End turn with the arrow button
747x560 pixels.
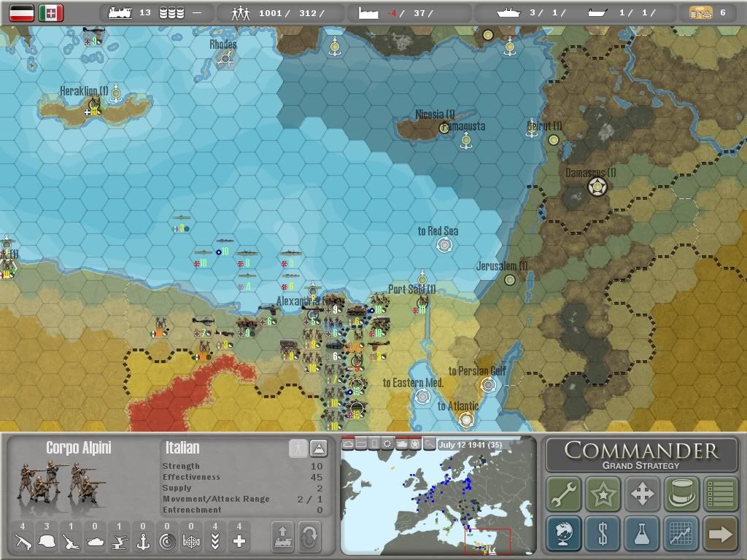coord(720,533)
